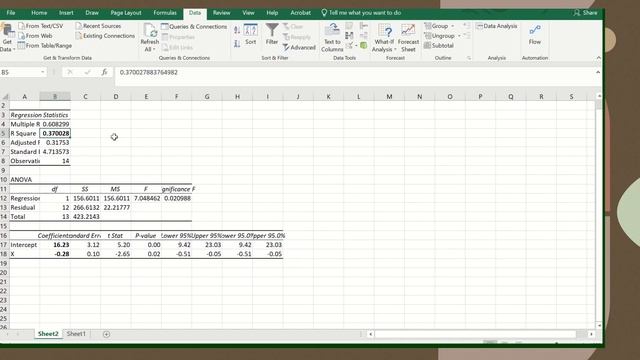
Task: Click the Select All corner triangle
Action: tap(5, 97)
